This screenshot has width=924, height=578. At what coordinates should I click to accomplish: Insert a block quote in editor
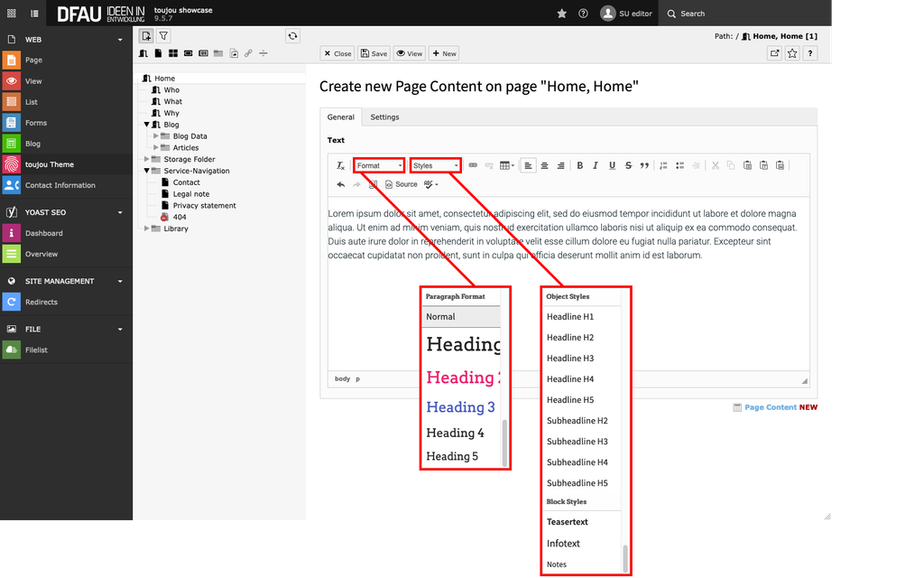(644, 165)
